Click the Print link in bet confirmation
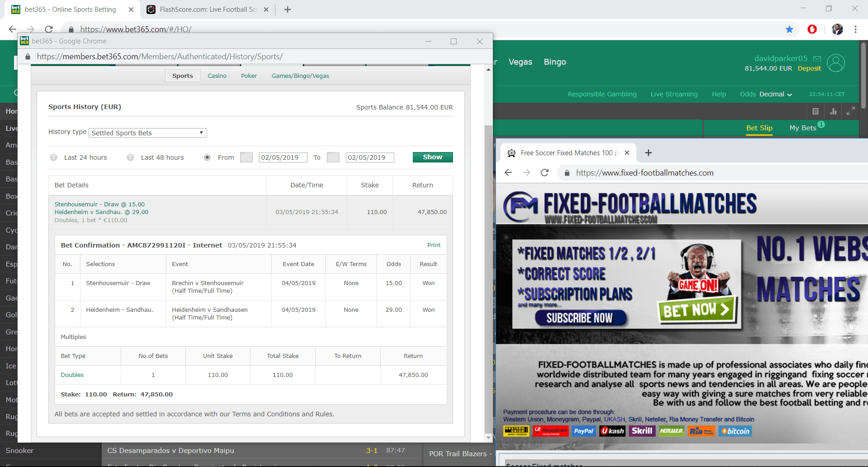This screenshot has height=467, width=868. [x=434, y=245]
